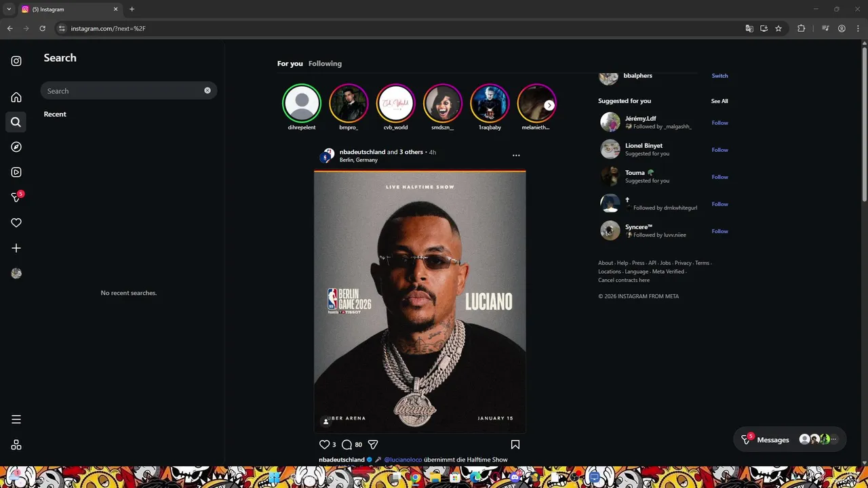Open Reels from the sidebar
This screenshot has width=868, height=488.
pos(16,172)
